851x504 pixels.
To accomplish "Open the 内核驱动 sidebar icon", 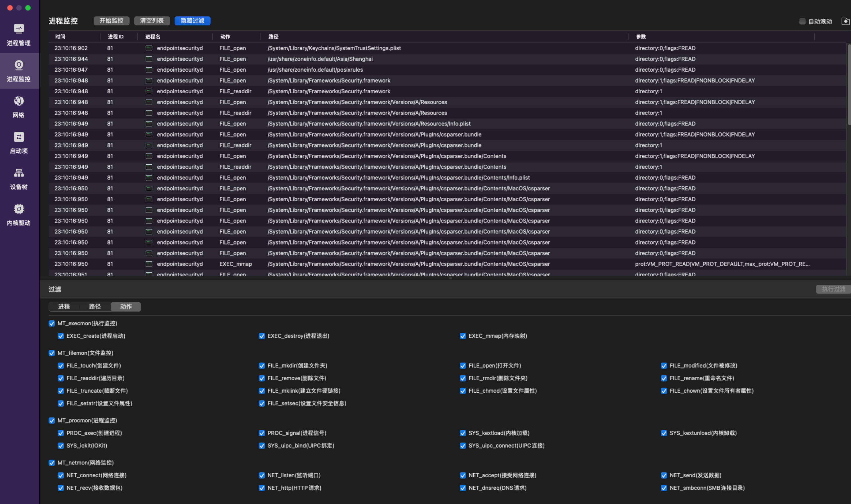I will (19, 209).
